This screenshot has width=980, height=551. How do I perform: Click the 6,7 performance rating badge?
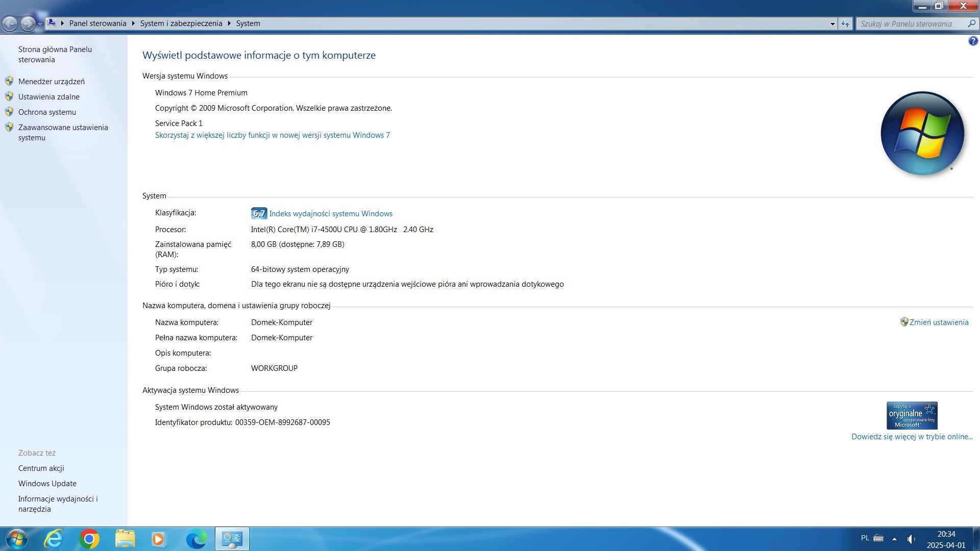click(259, 213)
